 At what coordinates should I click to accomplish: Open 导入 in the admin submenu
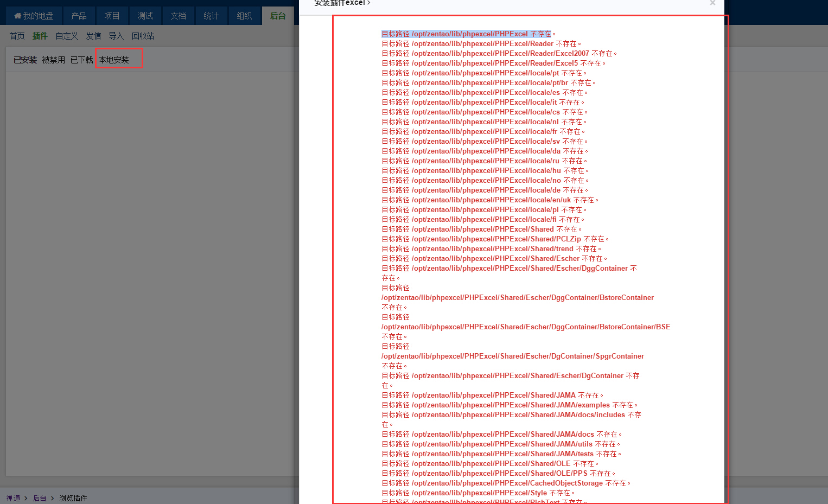[x=116, y=36]
